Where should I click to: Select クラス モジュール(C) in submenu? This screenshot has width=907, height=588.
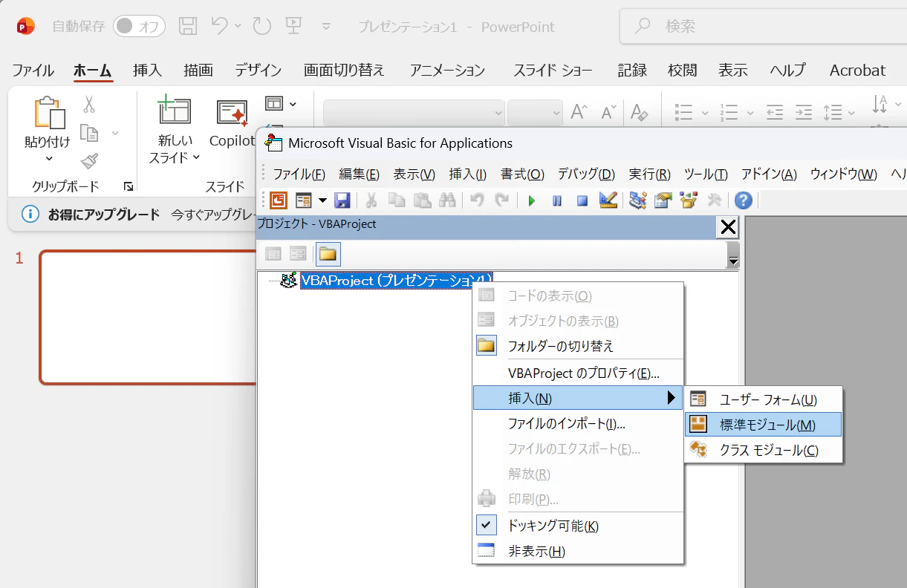pos(764,450)
